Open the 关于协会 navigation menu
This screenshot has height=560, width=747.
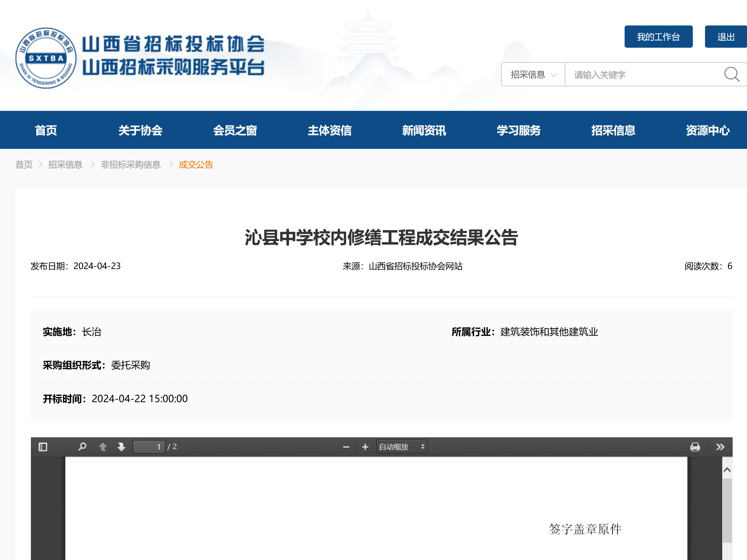click(140, 130)
